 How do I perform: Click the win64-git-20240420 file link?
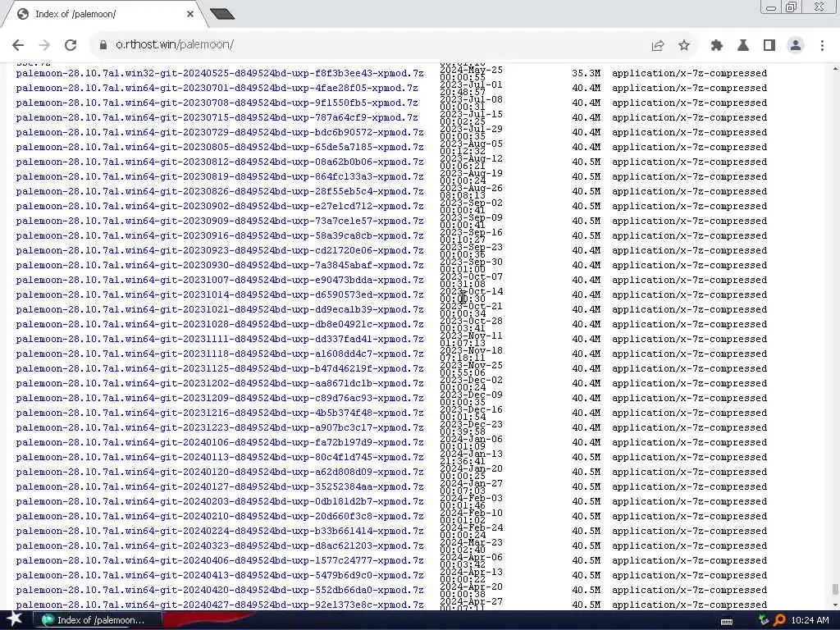coord(220,590)
